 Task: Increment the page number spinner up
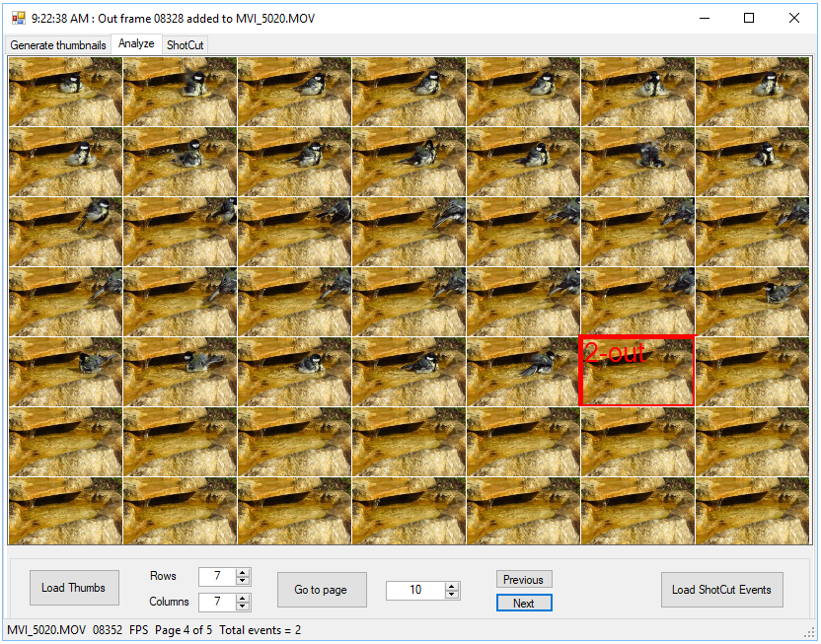click(452, 586)
